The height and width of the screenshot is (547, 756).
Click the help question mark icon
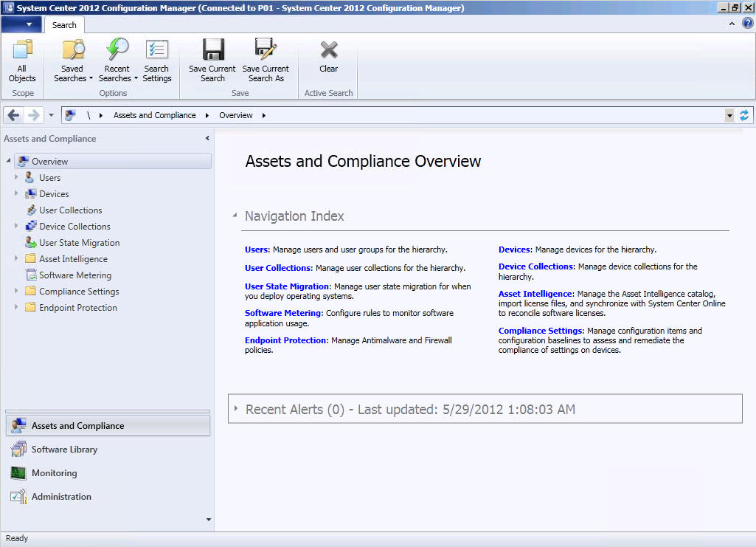click(747, 23)
